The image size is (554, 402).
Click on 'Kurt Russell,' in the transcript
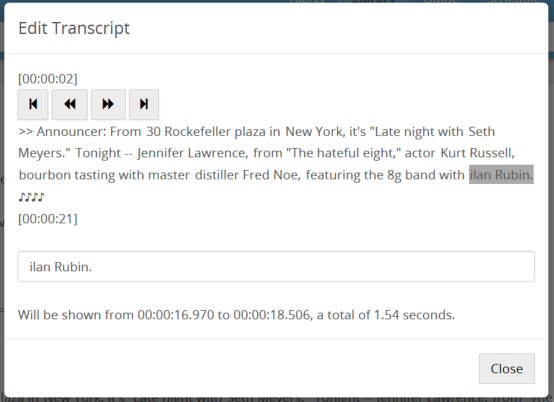478,153
